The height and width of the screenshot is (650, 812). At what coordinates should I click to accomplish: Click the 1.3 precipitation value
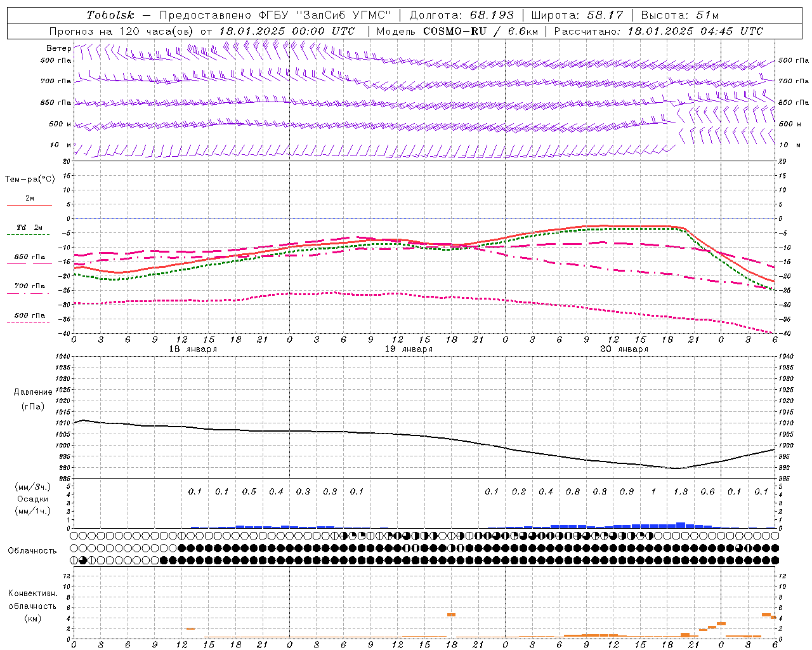[680, 492]
